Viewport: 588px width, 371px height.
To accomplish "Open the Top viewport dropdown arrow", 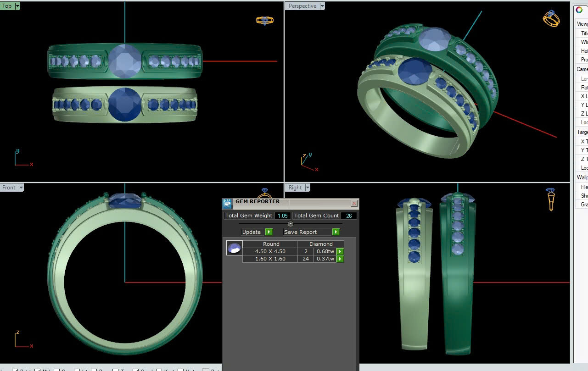I will tap(17, 6).
